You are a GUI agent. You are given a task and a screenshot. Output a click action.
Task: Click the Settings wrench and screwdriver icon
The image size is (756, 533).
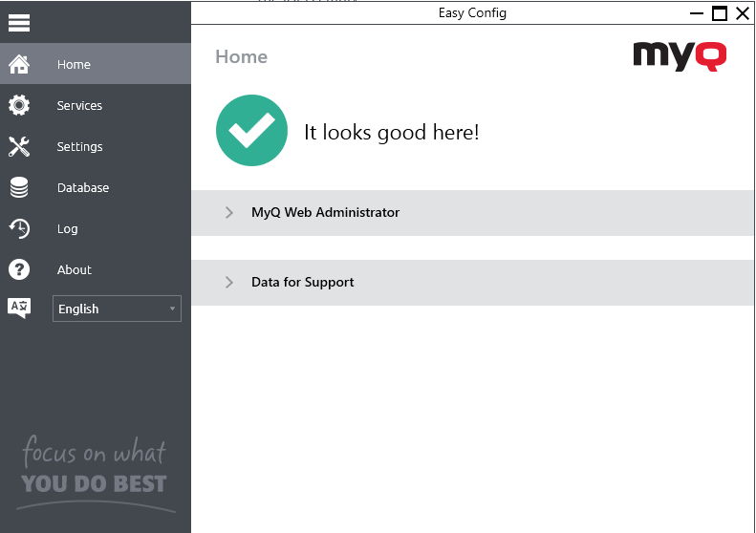(19, 147)
